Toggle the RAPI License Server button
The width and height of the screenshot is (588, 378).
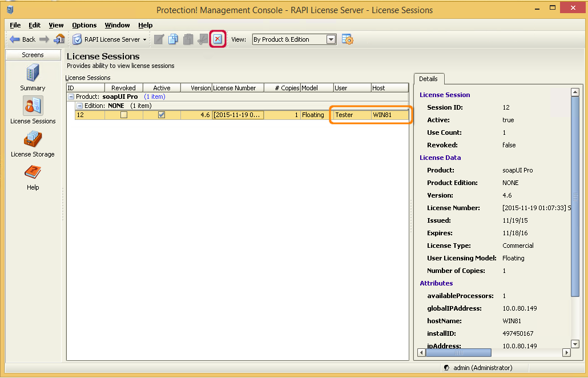(110, 39)
